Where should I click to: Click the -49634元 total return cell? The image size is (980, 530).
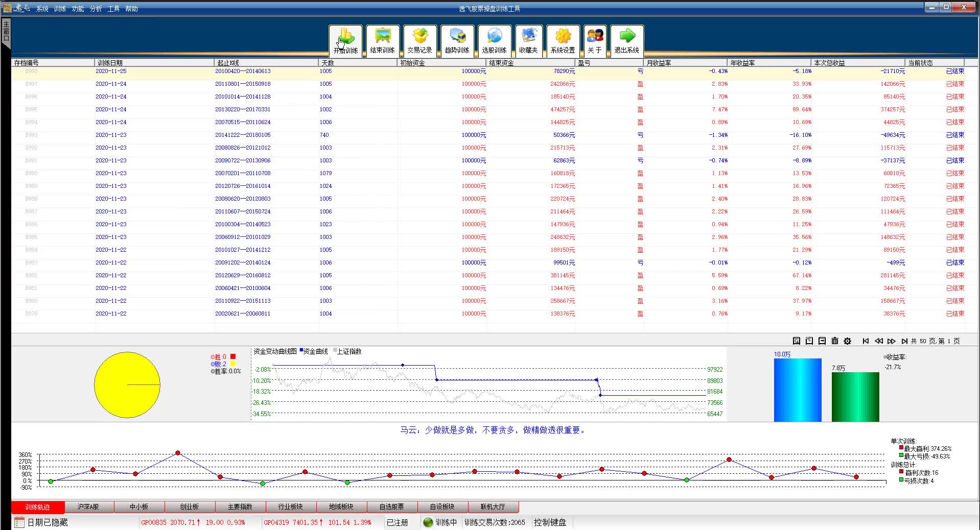coord(892,135)
